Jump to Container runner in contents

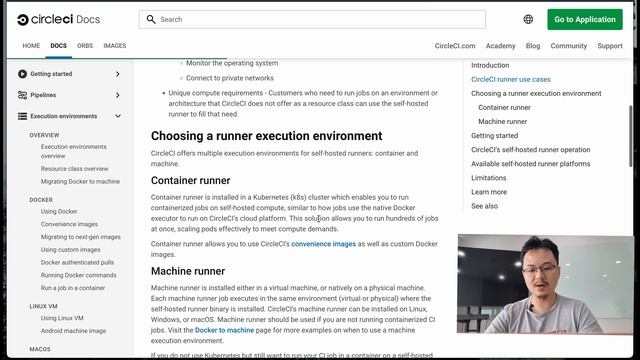(504, 107)
